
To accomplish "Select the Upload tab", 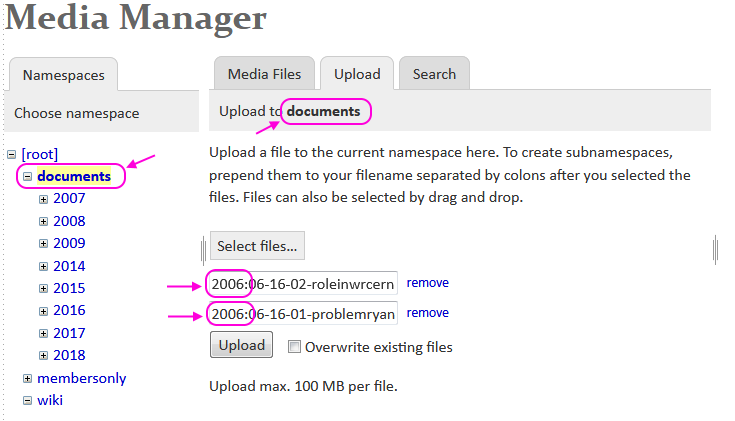I will pos(357,74).
